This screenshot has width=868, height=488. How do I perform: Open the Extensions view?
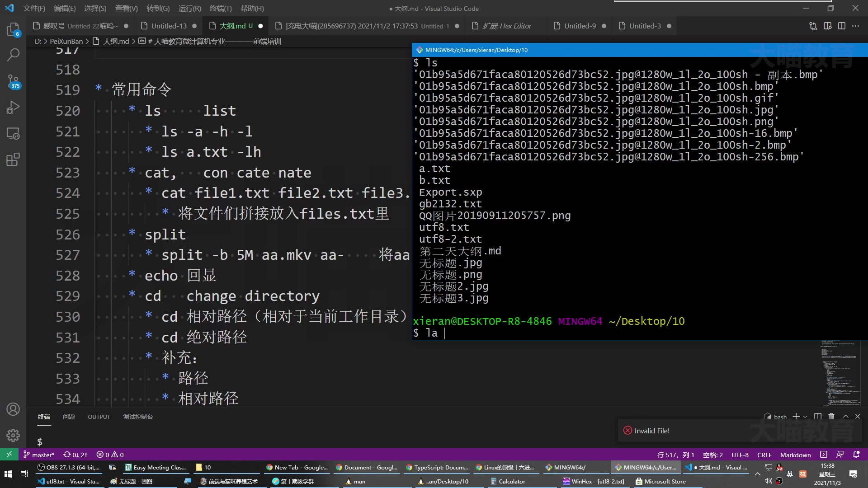coord(13,159)
